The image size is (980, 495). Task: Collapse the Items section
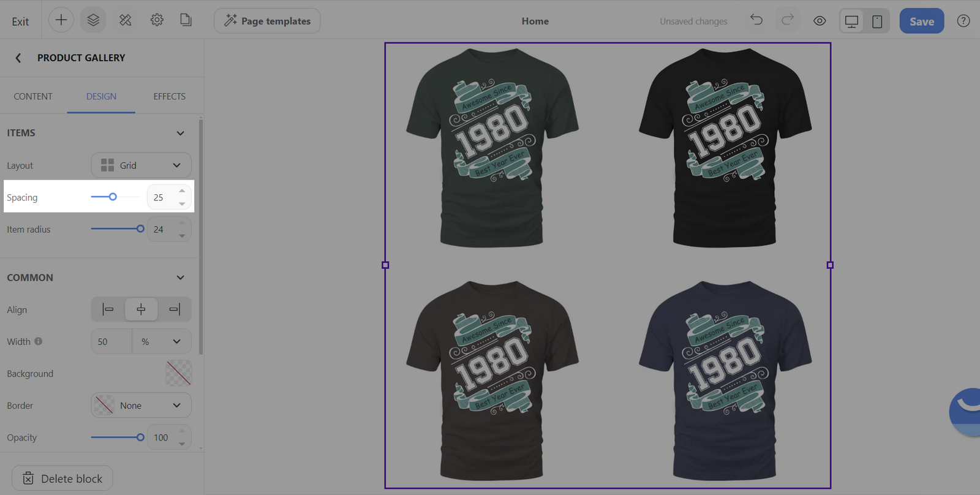(180, 133)
